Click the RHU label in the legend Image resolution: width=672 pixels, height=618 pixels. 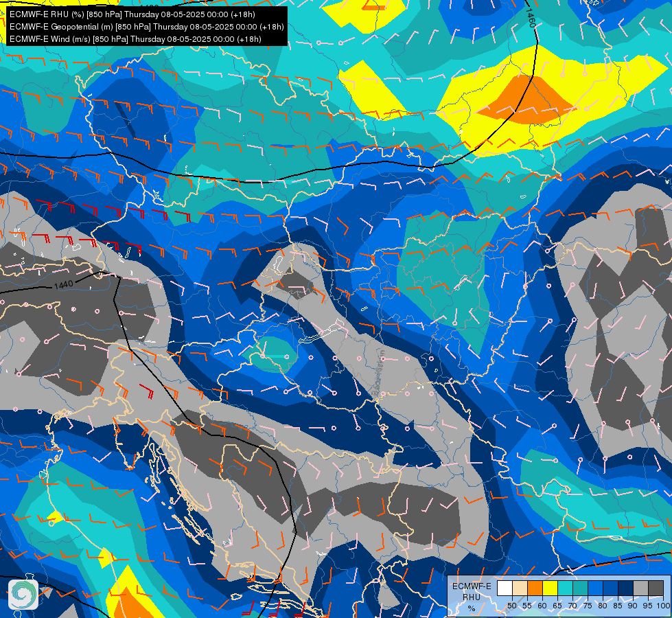tap(472, 597)
